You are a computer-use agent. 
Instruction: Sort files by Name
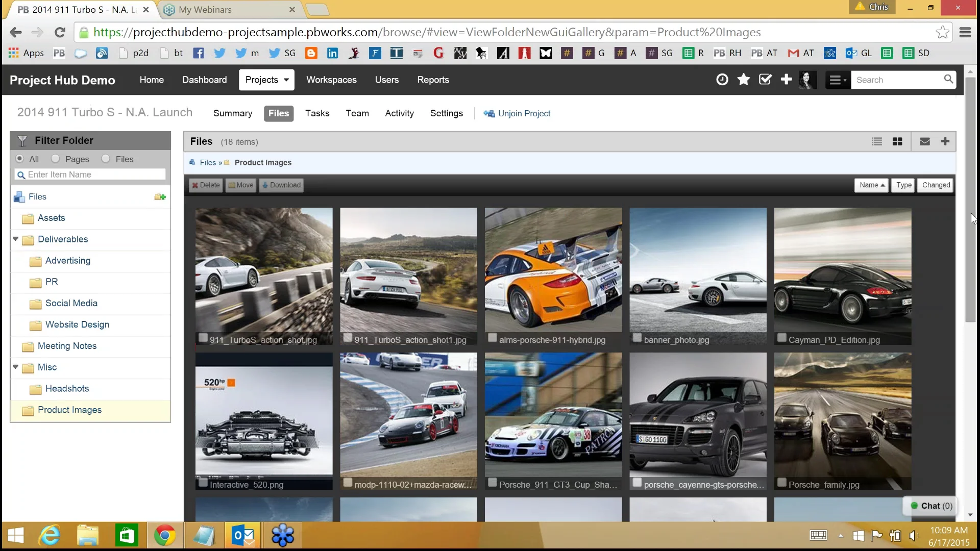click(x=871, y=185)
